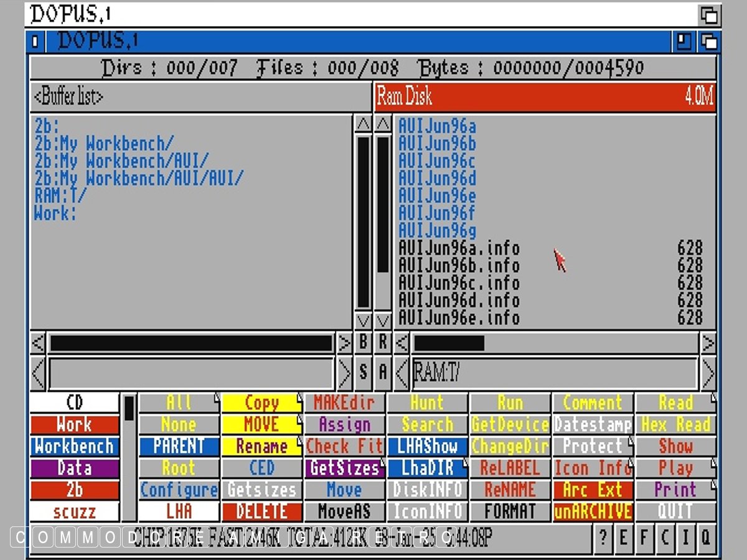The height and width of the screenshot is (560, 747).
Task: Click down arrow of Ram Disk list scrollbar
Action: click(x=383, y=321)
